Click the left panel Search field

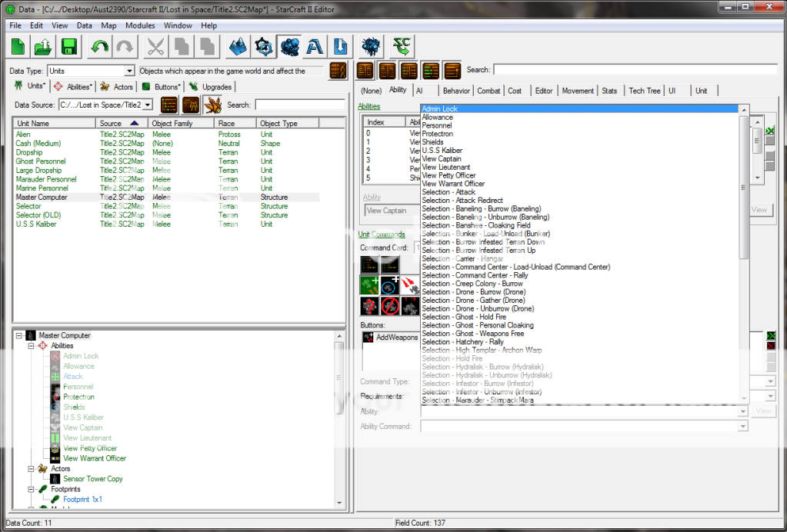point(300,105)
